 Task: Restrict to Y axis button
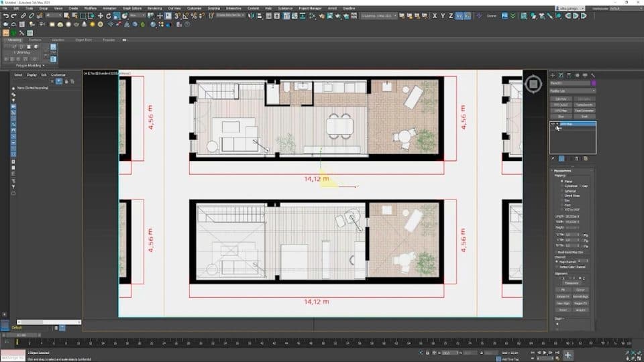point(443,16)
